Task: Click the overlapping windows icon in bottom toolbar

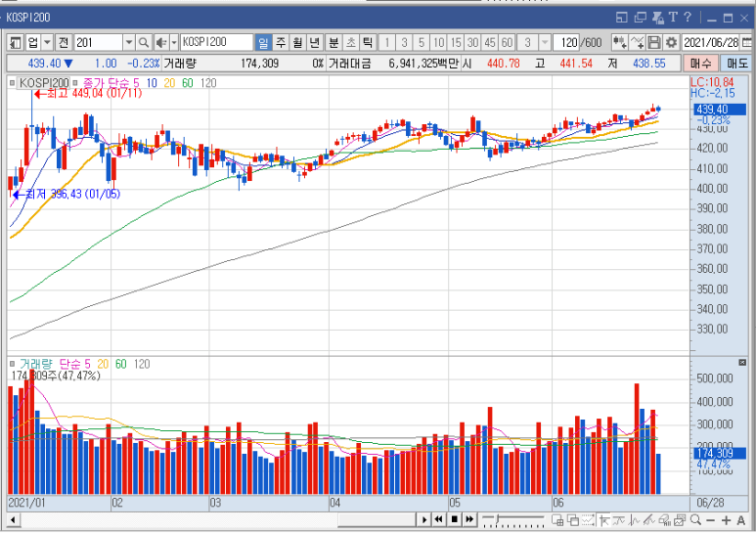Action: [573, 520]
